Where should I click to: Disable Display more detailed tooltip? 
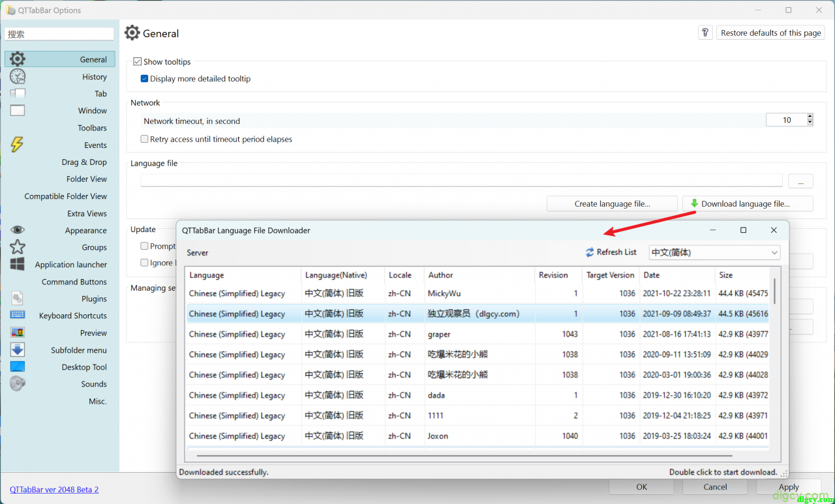[x=145, y=79]
